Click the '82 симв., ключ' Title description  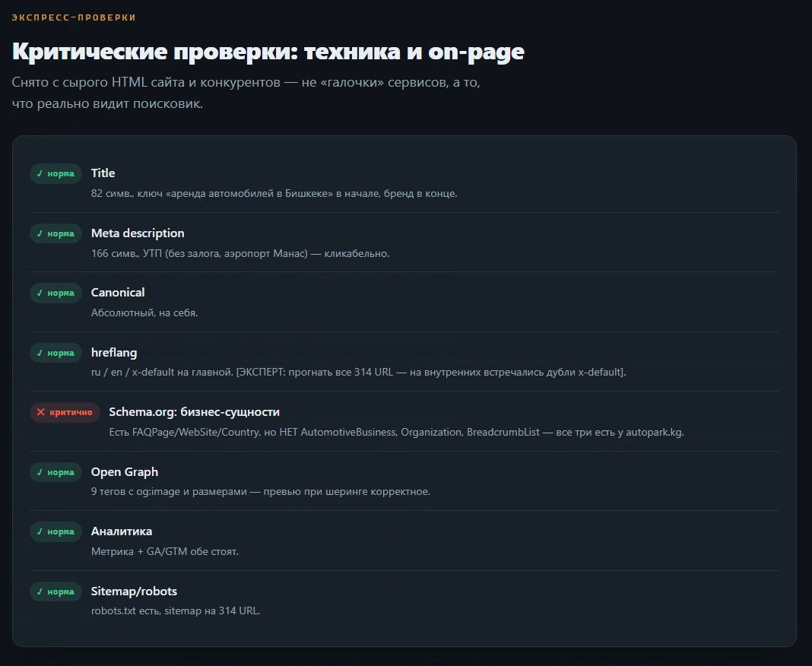click(274, 194)
